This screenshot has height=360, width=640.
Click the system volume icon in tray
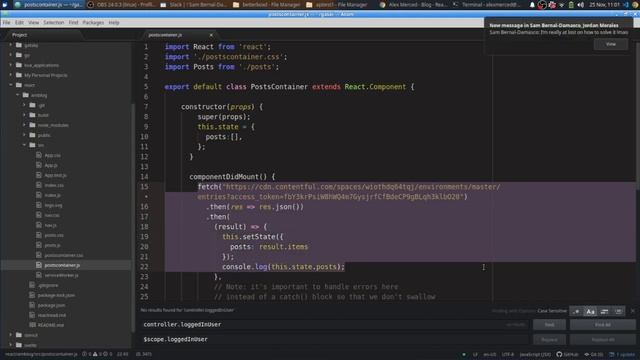click(580, 5)
